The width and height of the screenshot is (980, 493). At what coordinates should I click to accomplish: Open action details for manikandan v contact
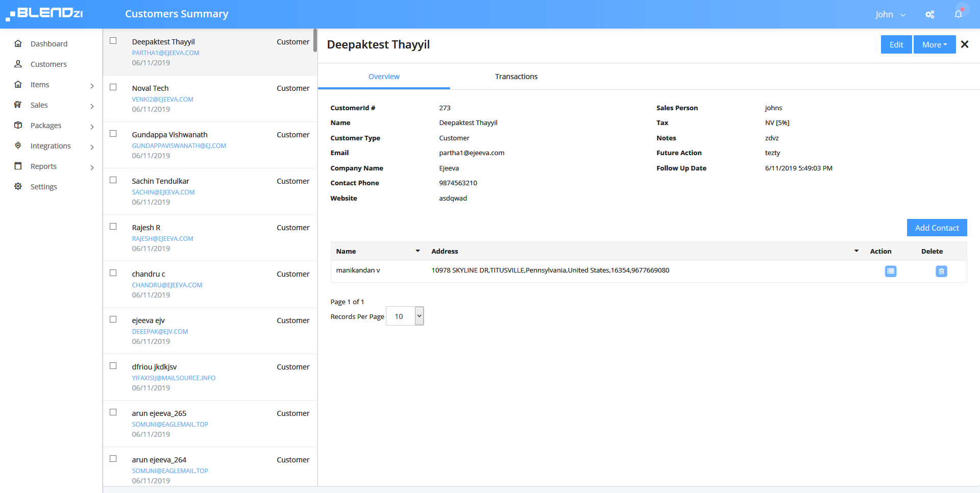891,271
